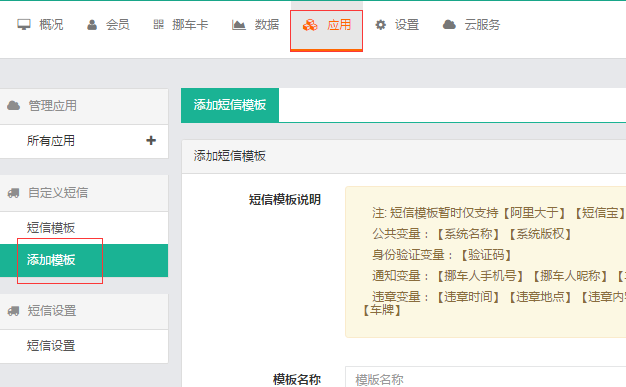Go to the 会员 menu
The image size is (626, 387).
pyautogui.click(x=108, y=25)
